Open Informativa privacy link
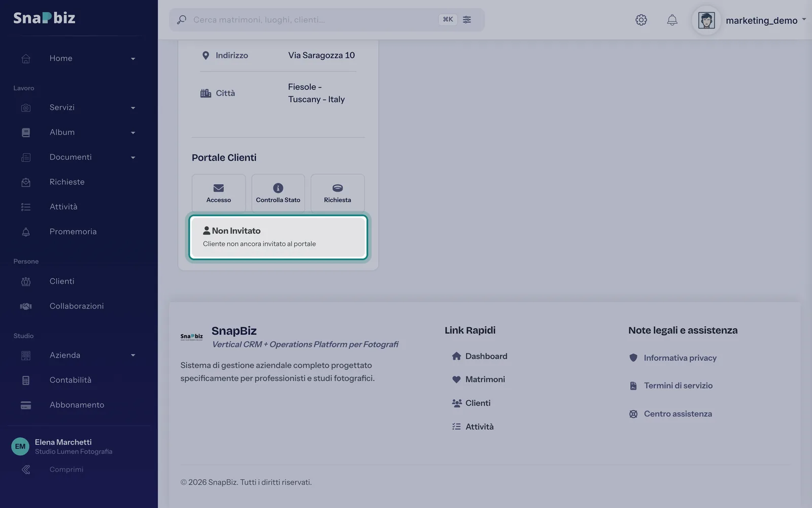 coord(673,358)
